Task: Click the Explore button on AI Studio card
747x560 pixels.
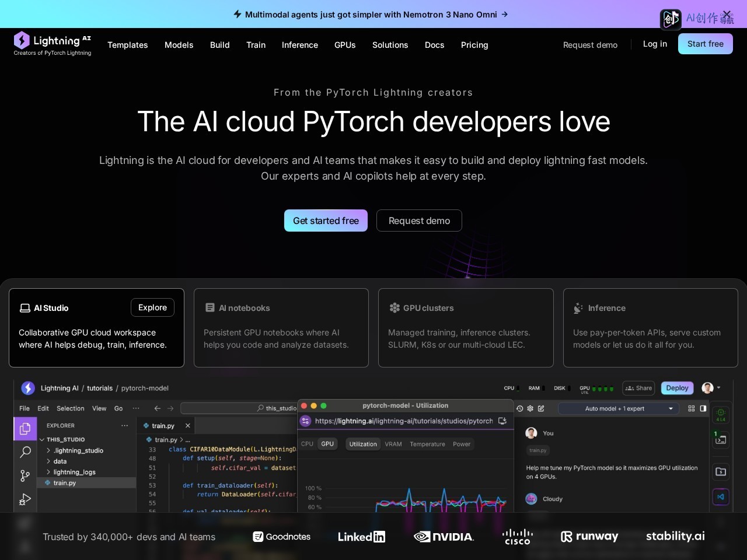Action: pyautogui.click(x=152, y=307)
